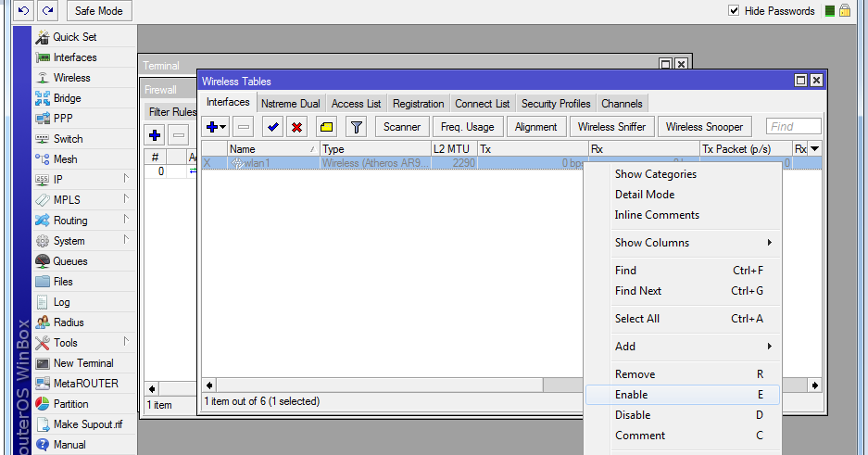Toggle the Safe Mode button
This screenshot has width=868, height=455.
(x=99, y=10)
